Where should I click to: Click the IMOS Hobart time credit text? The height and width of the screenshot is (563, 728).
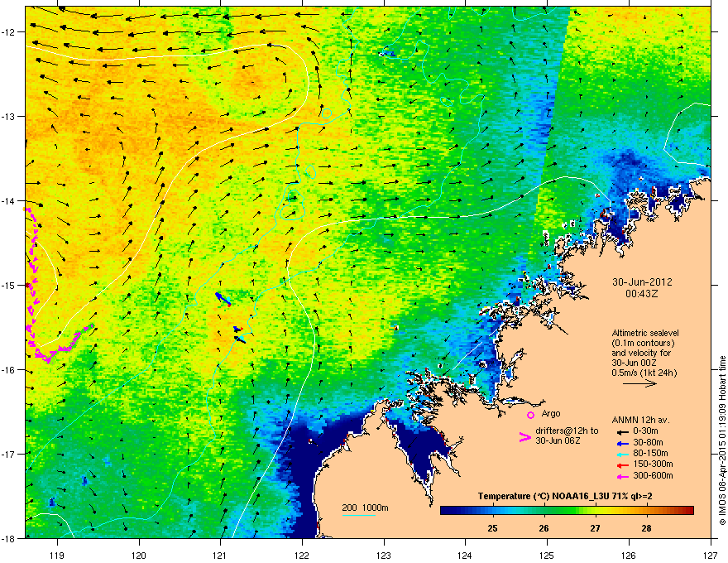coord(722,440)
